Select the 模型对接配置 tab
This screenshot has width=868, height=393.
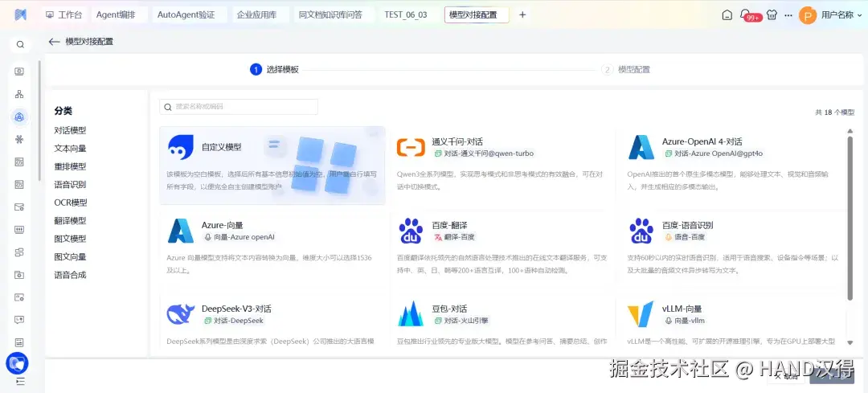477,15
